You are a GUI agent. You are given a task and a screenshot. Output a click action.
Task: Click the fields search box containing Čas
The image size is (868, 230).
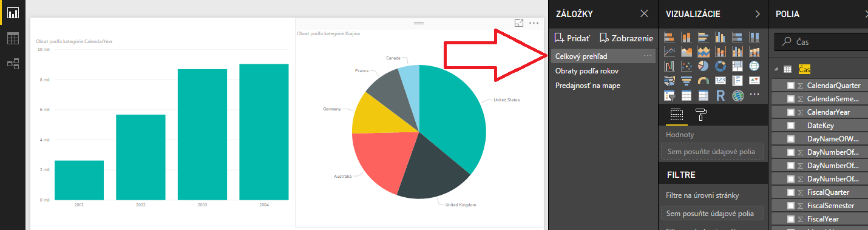click(821, 42)
